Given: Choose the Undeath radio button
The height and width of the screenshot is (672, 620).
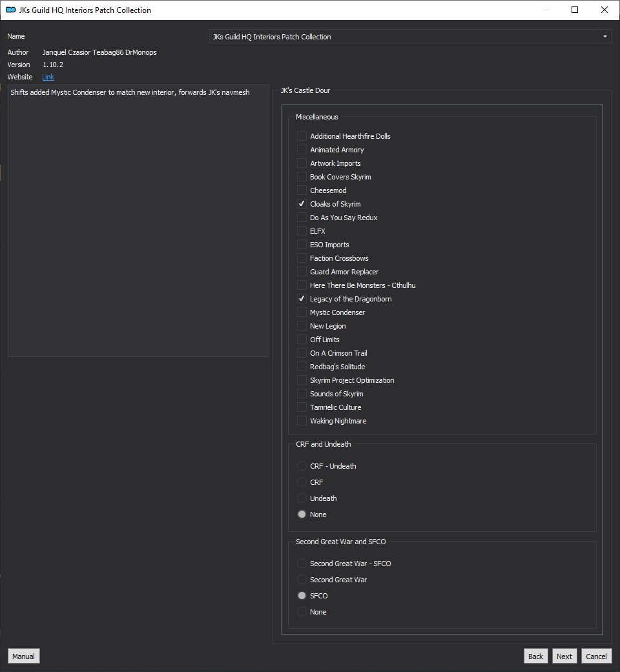Looking at the screenshot, I should pyautogui.click(x=302, y=498).
